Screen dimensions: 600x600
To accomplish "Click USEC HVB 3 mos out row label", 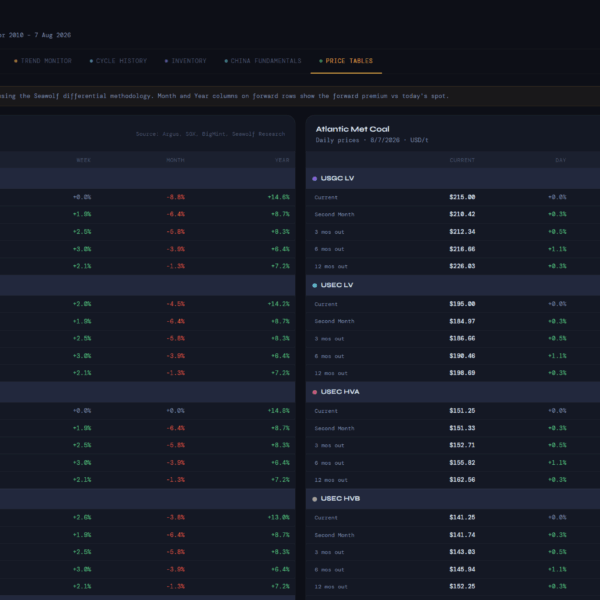I will click(x=329, y=552).
